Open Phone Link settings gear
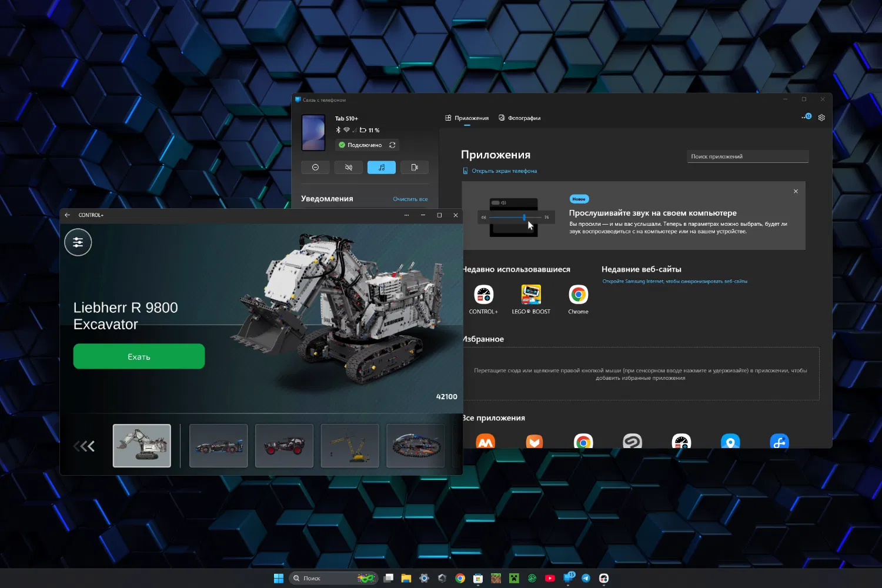The image size is (882, 588). 821,118
